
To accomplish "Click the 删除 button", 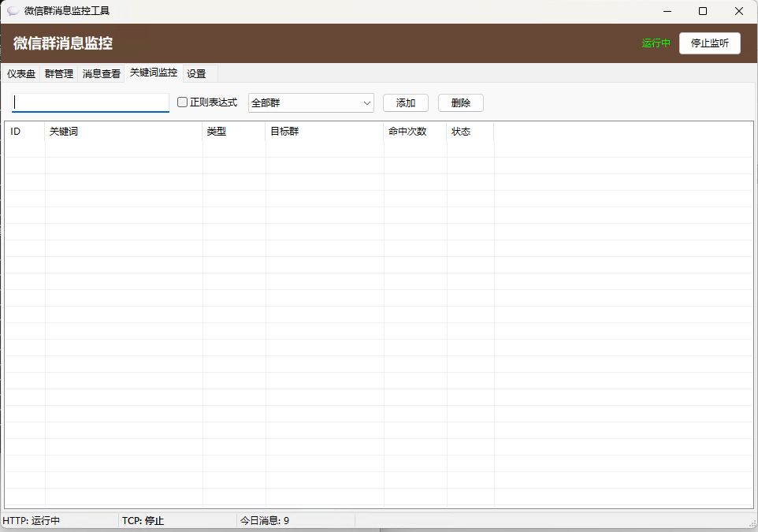I will pos(460,103).
